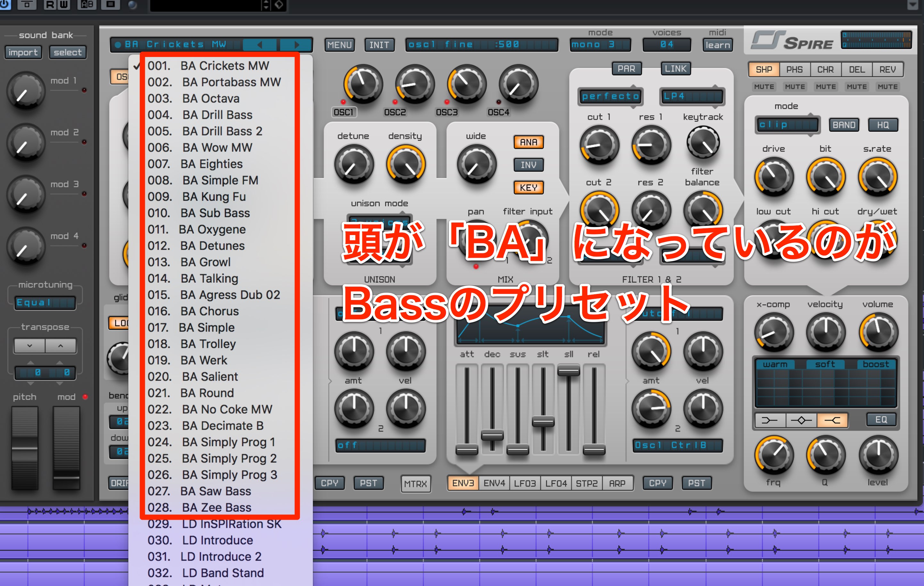Open the Equal microtuning dropdown
The width and height of the screenshot is (924, 586).
tap(45, 303)
